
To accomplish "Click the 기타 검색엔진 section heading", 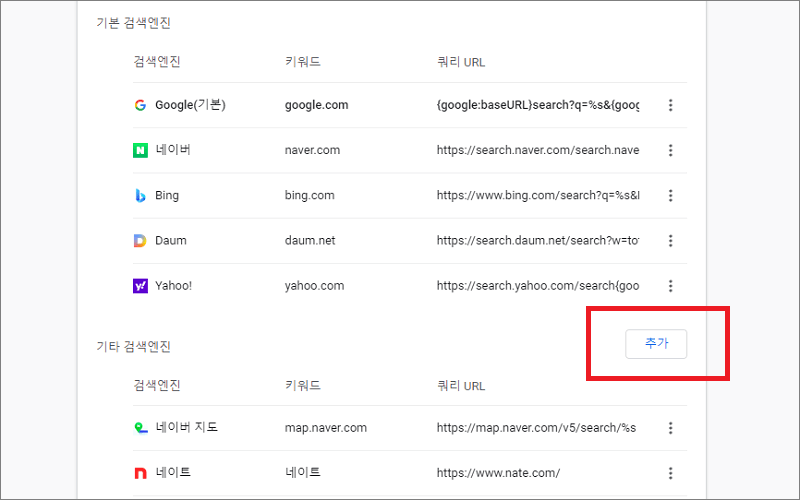I will pos(133,346).
